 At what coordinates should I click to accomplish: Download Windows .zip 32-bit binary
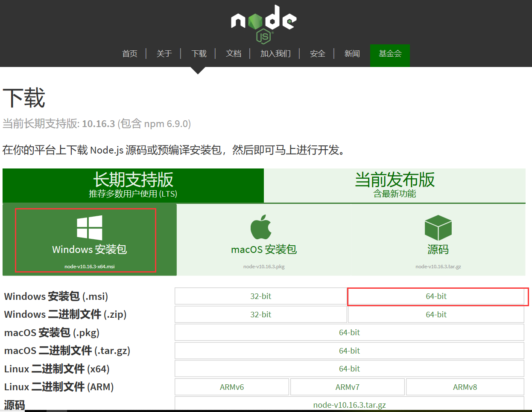[x=261, y=314]
